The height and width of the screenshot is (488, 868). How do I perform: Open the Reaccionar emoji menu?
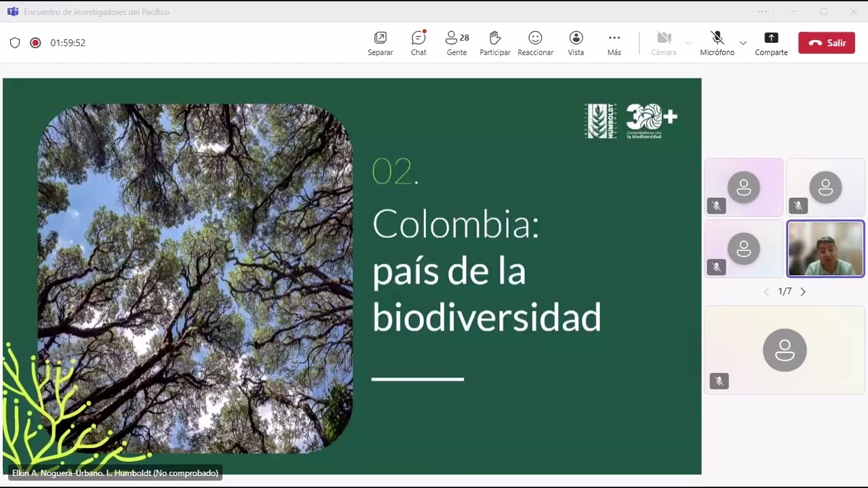coord(535,43)
